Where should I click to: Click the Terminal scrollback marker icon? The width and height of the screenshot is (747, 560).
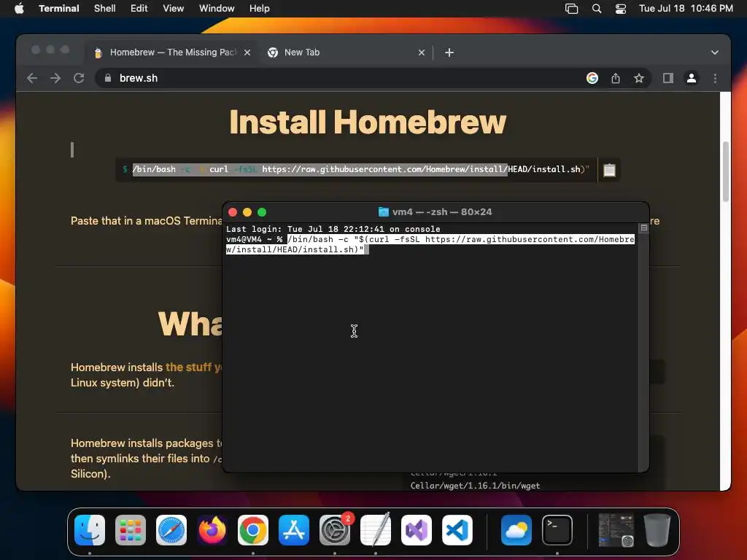click(643, 228)
